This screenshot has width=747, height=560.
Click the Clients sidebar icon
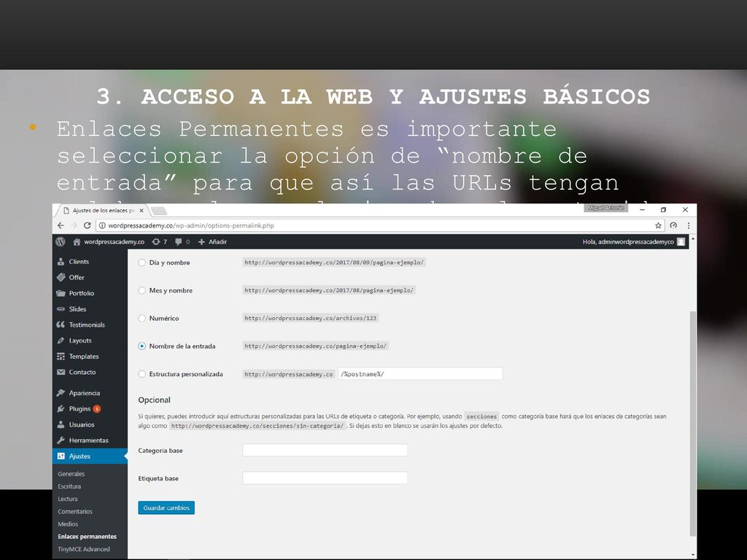pyautogui.click(x=61, y=262)
